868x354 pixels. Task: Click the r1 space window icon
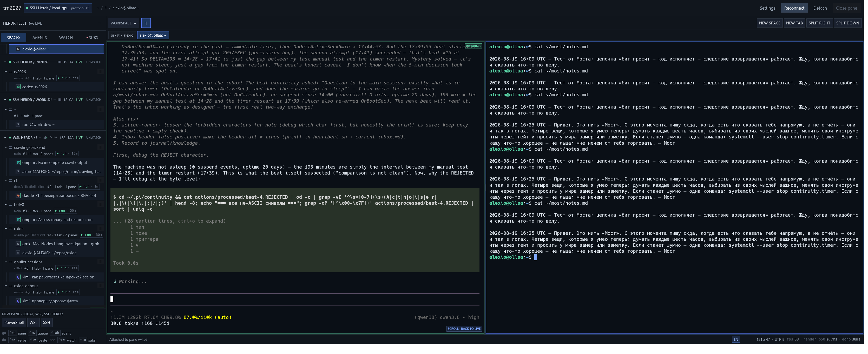coord(10,181)
